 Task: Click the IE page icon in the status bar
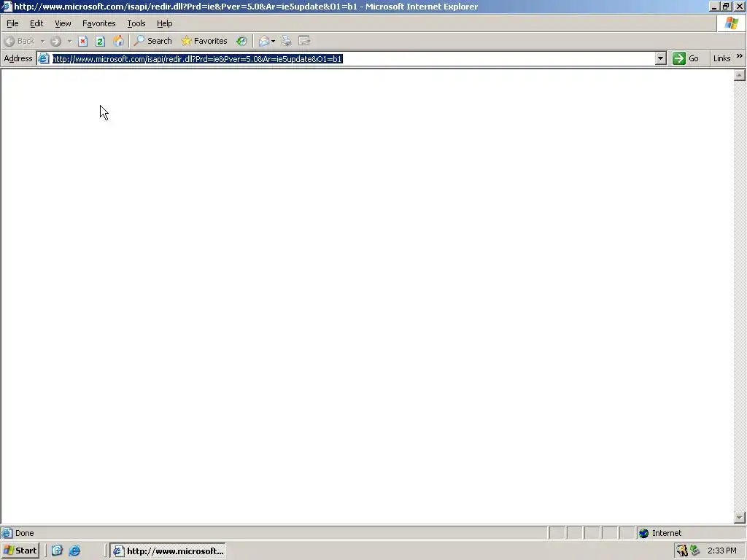[x=7, y=533]
